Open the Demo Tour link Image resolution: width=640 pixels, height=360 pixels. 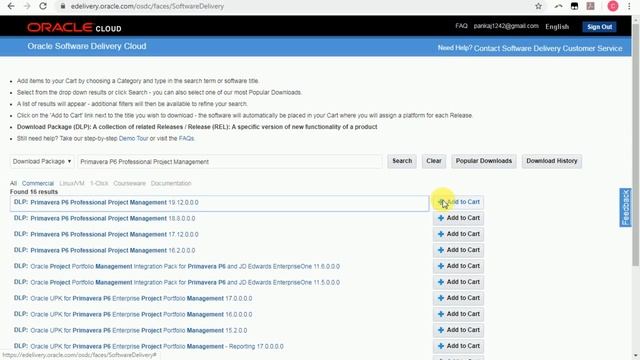pyautogui.click(x=133, y=138)
